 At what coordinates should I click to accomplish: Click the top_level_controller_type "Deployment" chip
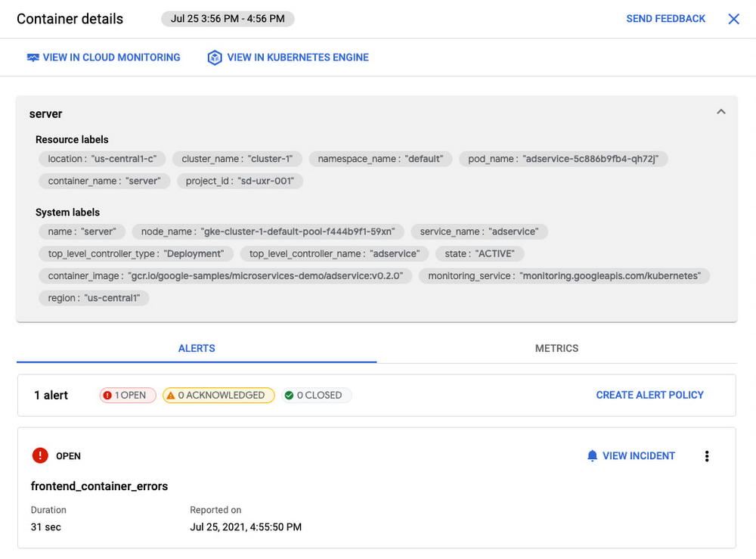click(136, 253)
